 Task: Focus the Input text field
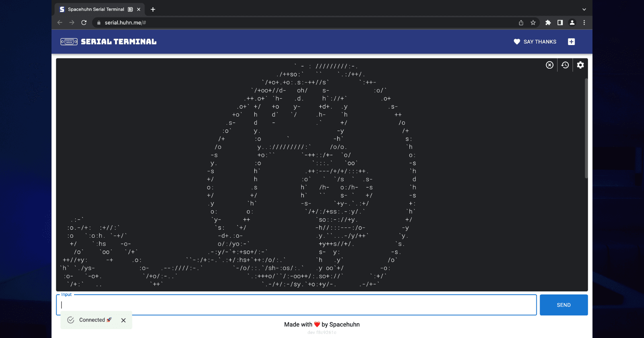[x=296, y=305]
